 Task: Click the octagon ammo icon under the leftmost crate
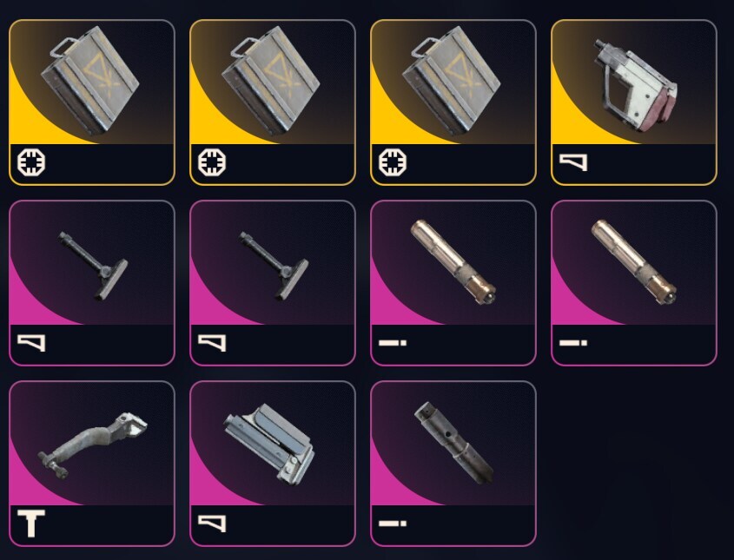31,162
